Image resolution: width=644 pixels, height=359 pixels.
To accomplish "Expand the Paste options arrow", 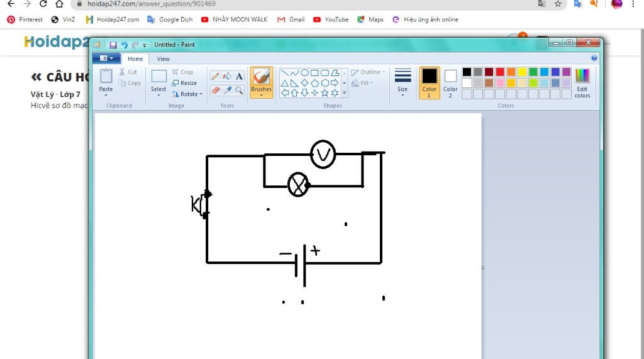I will [106, 96].
